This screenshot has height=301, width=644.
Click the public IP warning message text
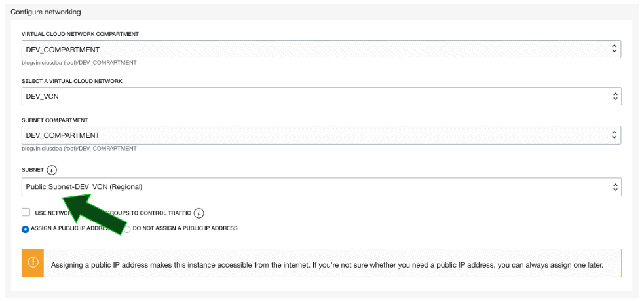tap(326, 266)
